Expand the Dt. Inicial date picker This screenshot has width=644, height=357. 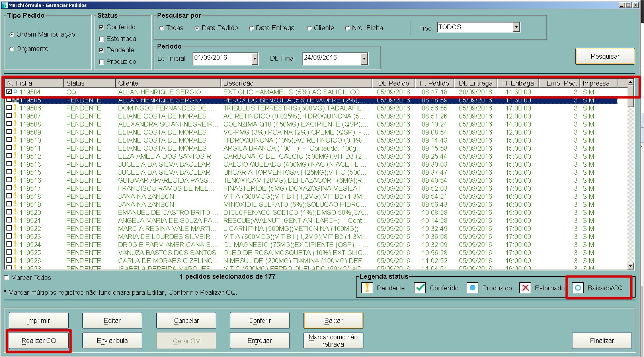point(254,59)
